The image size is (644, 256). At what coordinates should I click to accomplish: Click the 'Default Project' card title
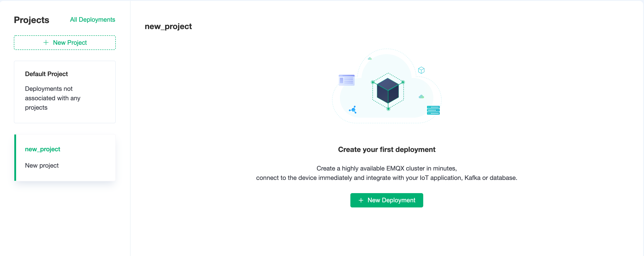click(x=46, y=74)
